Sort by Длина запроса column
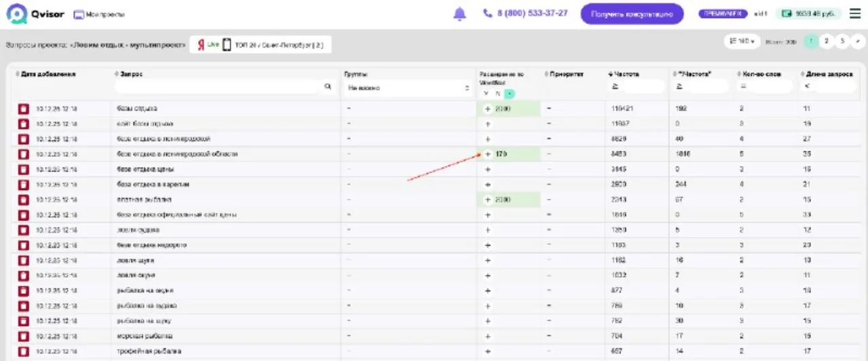868x361 pixels. pyautogui.click(x=827, y=73)
